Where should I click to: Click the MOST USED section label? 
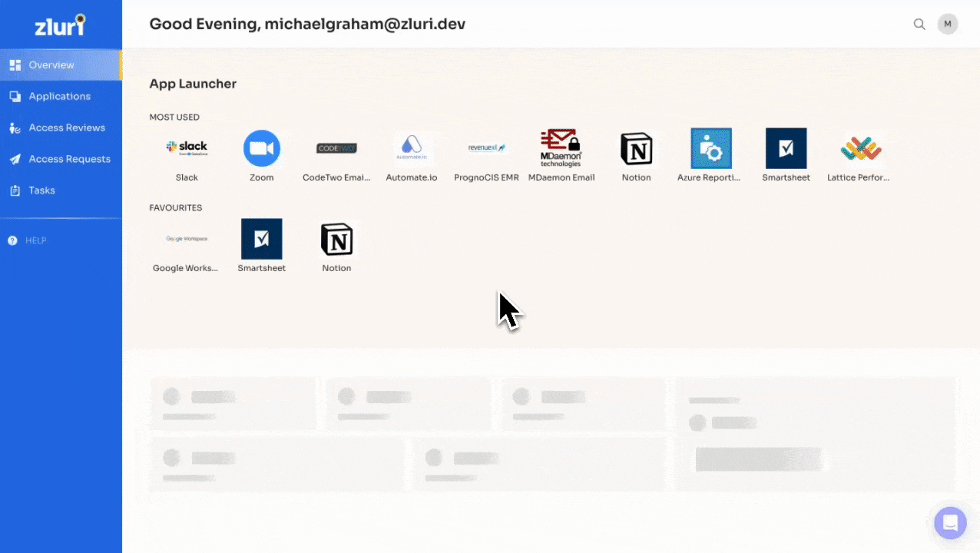[x=174, y=118]
